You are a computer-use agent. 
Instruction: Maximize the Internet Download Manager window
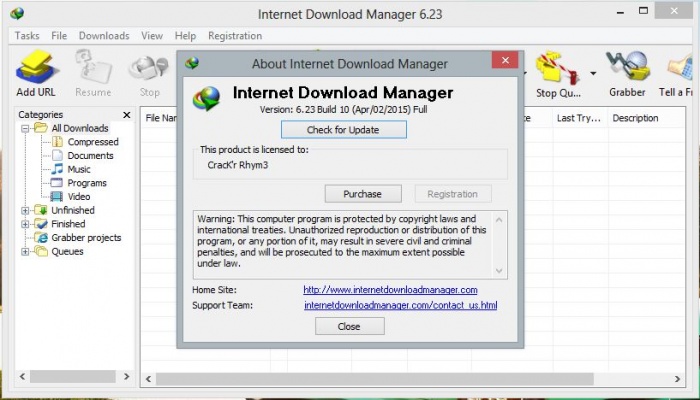643,11
